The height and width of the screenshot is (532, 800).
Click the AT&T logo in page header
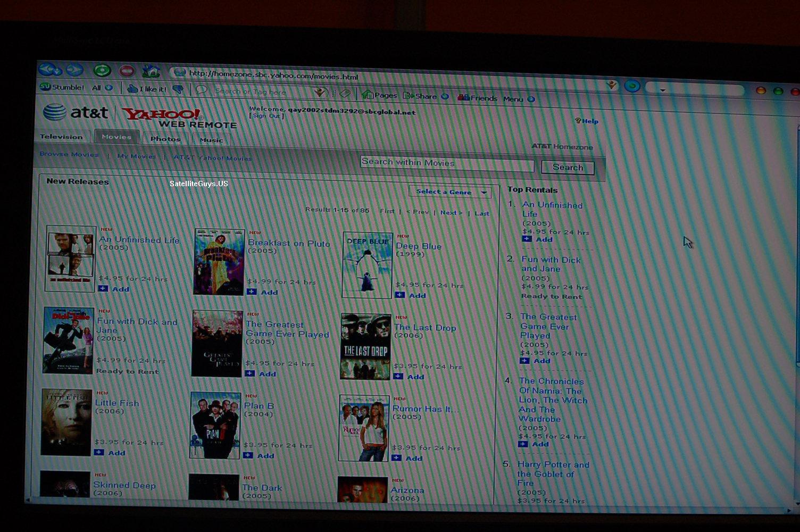pos(76,112)
